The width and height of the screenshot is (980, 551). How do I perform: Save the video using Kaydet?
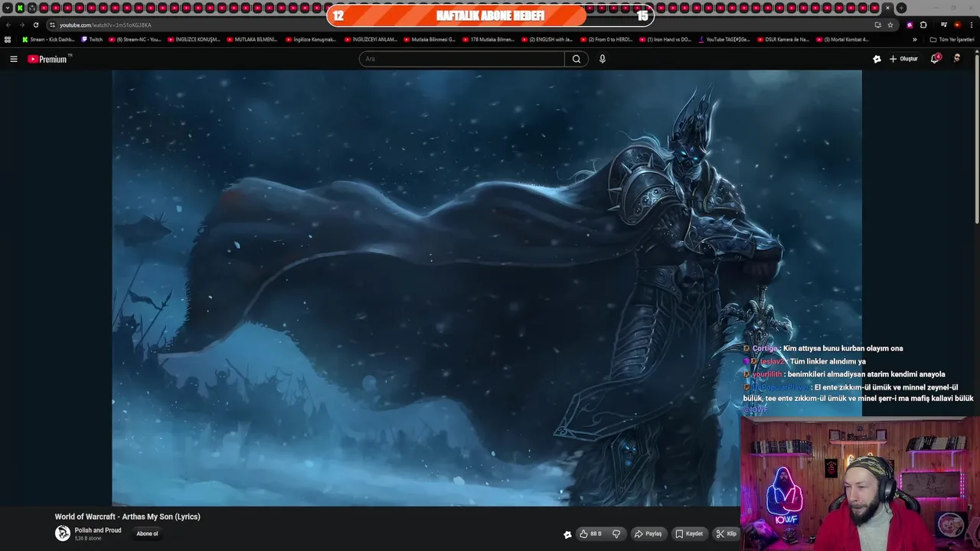coord(689,534)
